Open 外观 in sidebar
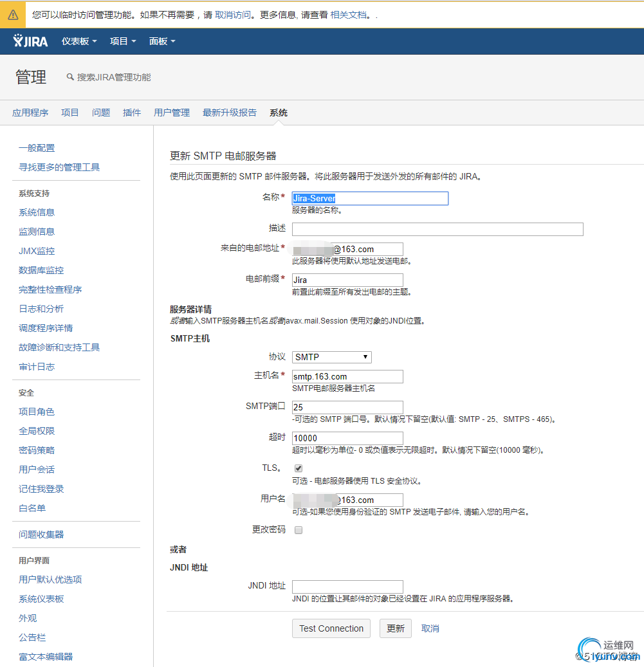Image resolution: width=644 pixels, height=667 pixels. pos(28,618)
